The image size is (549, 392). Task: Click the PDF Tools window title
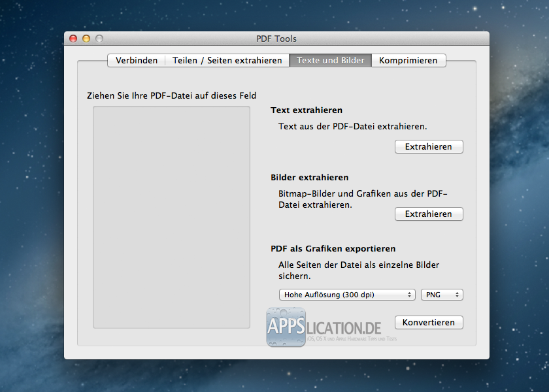click(x=276, y=39)
